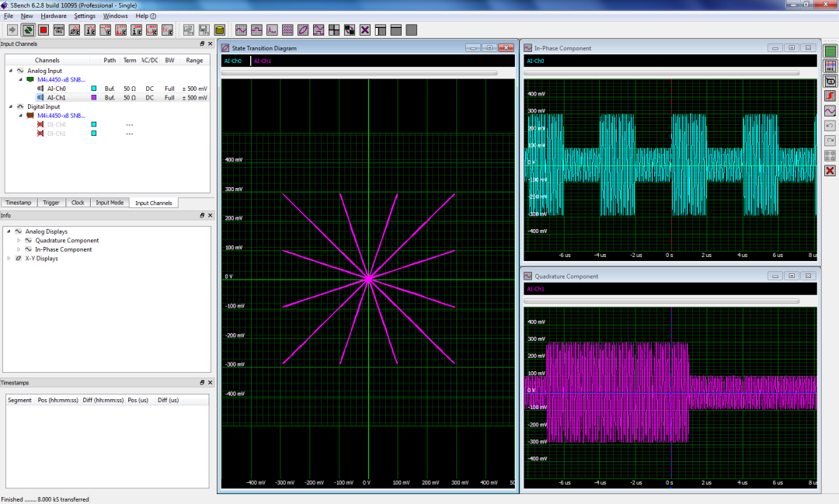839x504 pixels.
Task: Click the ± 500 mV range of AI-Ch0
Action: [x=194, y=89]
